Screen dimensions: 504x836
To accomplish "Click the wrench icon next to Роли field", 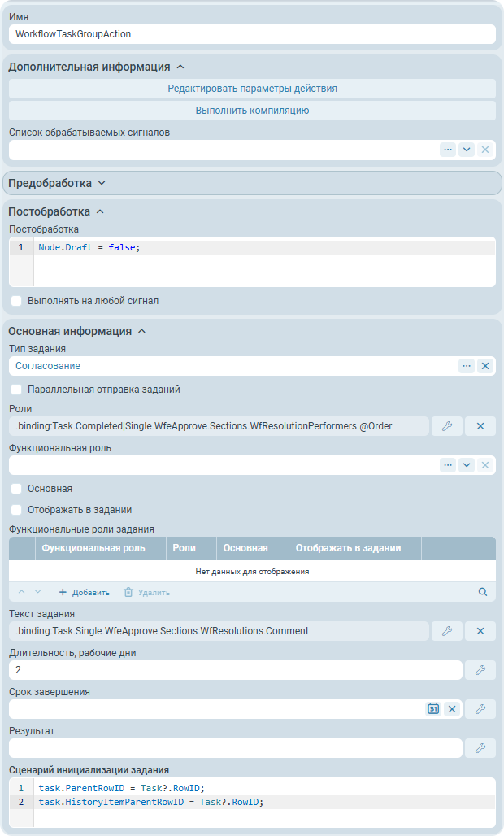I will tap(446, 426).
